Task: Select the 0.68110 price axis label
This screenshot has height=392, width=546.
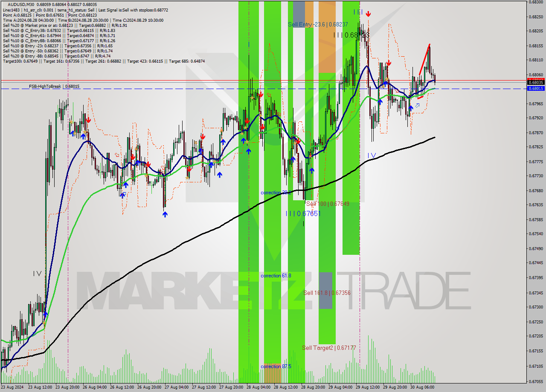Action: pos(536,60)
